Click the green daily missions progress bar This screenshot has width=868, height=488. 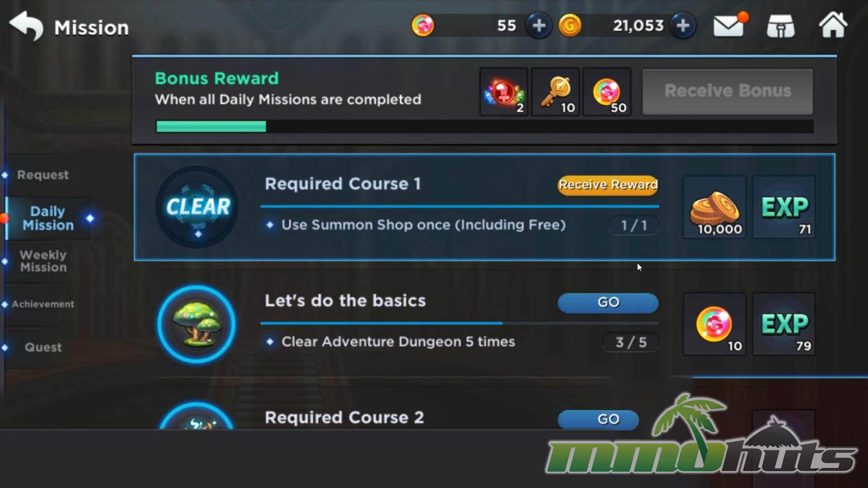485,127
